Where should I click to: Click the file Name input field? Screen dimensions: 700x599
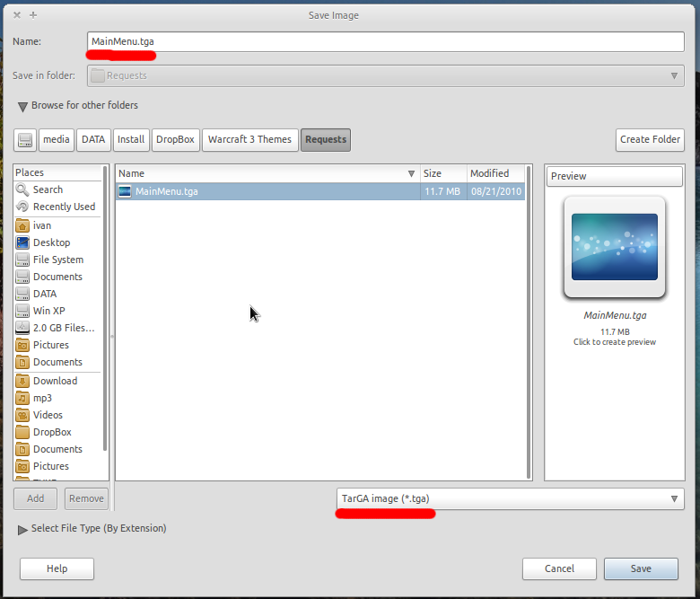386,41
